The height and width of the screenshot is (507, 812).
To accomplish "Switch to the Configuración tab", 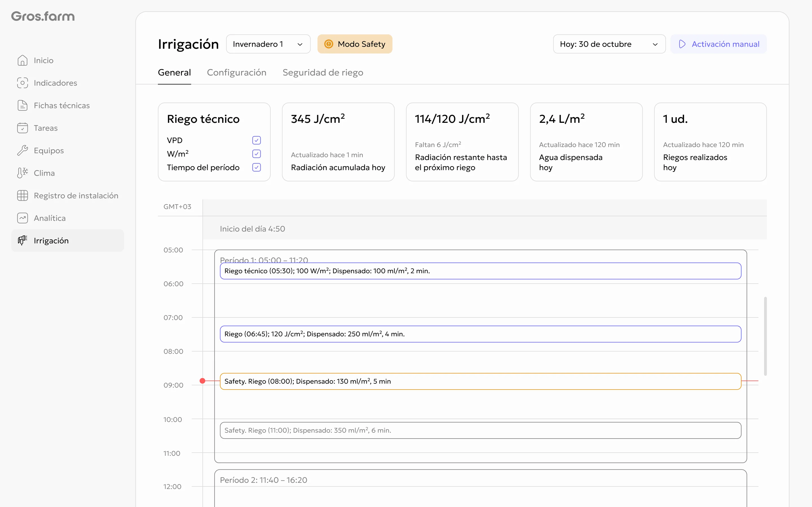I will point(237,72).
